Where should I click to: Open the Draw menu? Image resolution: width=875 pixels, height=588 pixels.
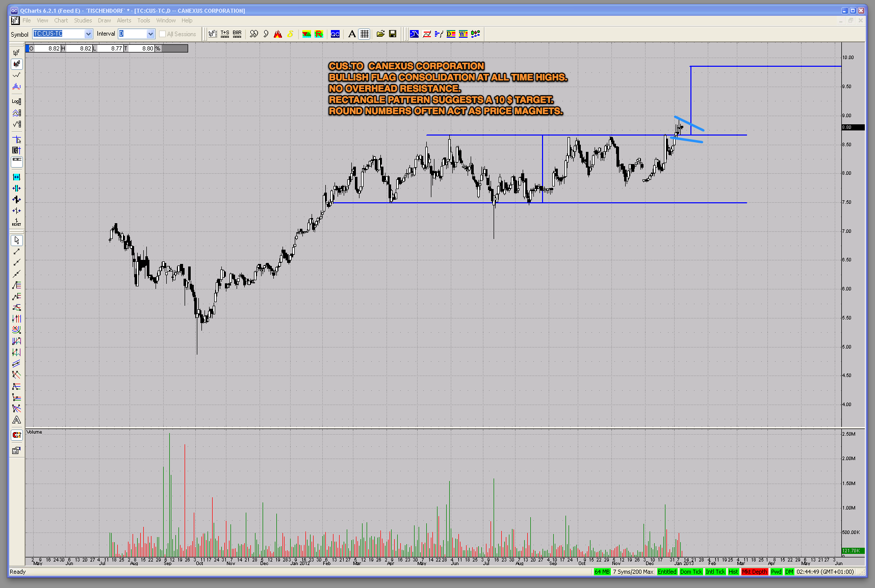click(104, 20)
